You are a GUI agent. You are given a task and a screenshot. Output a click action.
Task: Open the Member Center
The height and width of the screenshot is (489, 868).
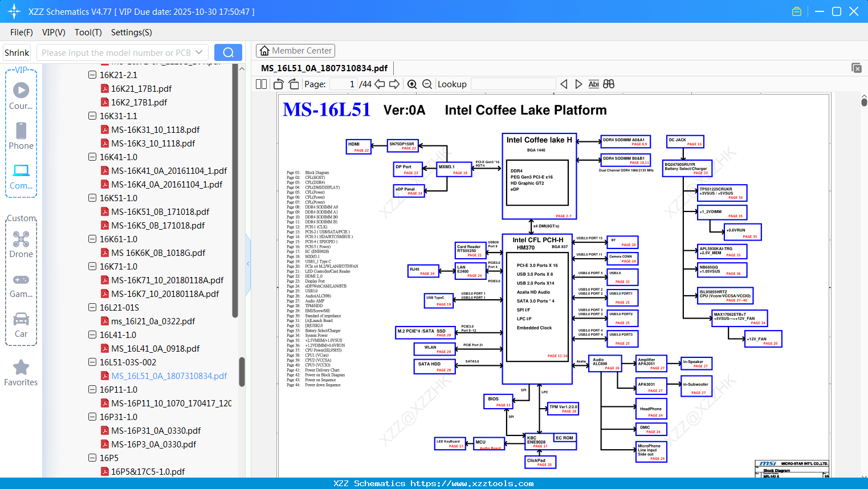point(295,51)
